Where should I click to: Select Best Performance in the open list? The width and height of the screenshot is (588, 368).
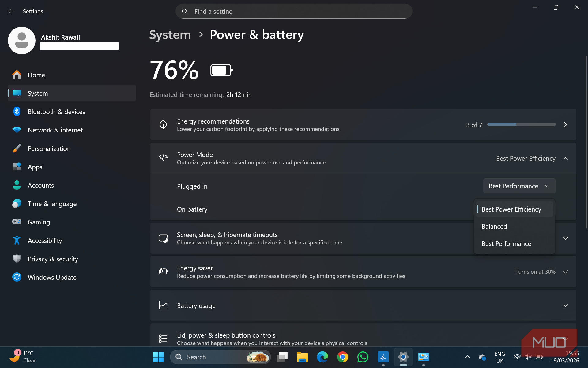514,244
